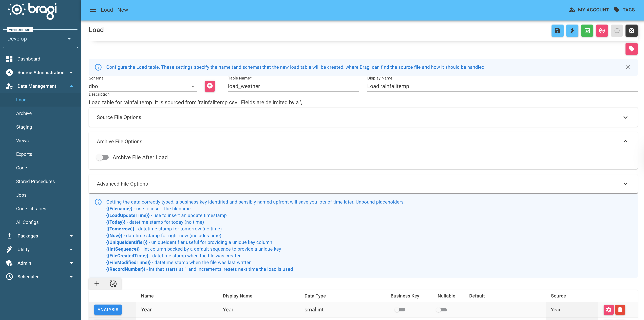
Task: Delete the Year column with trash icon
Action: coord(620,310)
